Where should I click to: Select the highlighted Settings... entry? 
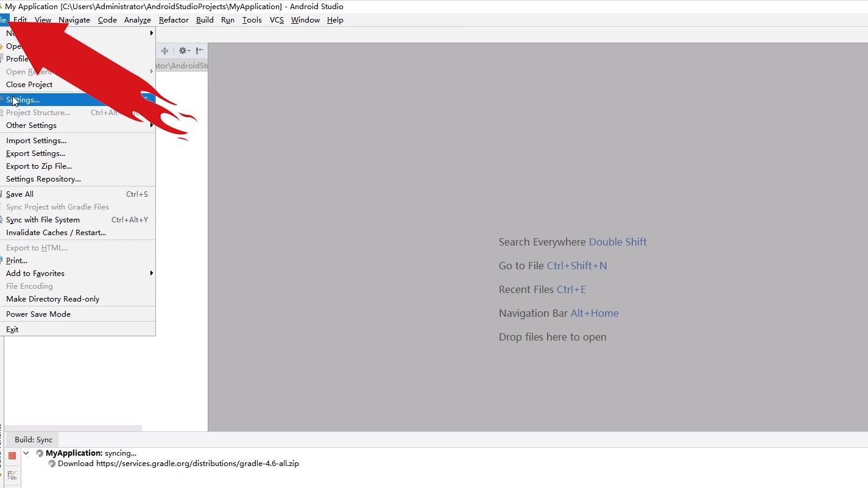click(78, 100)
